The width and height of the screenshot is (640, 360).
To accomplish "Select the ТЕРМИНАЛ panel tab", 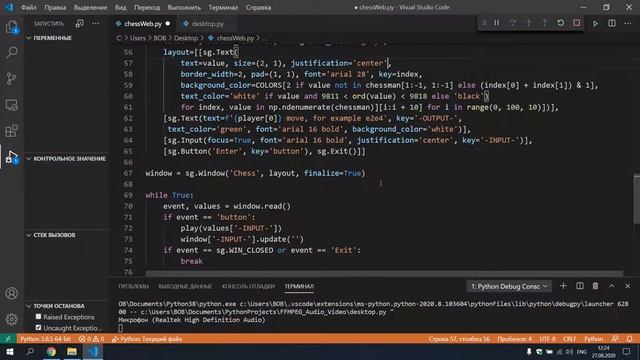I will (x=299, y=286).
